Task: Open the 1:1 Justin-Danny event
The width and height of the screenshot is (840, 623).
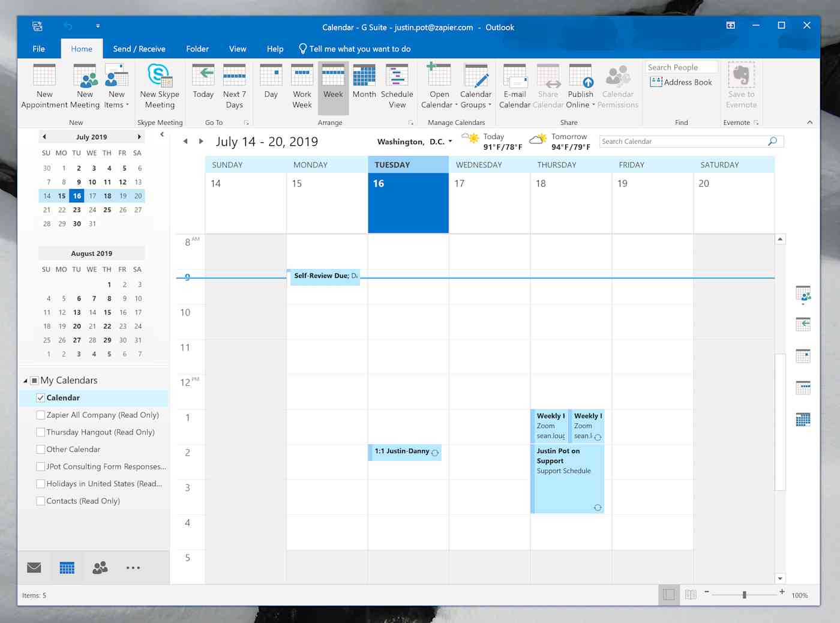Action: tap(406, 453)
